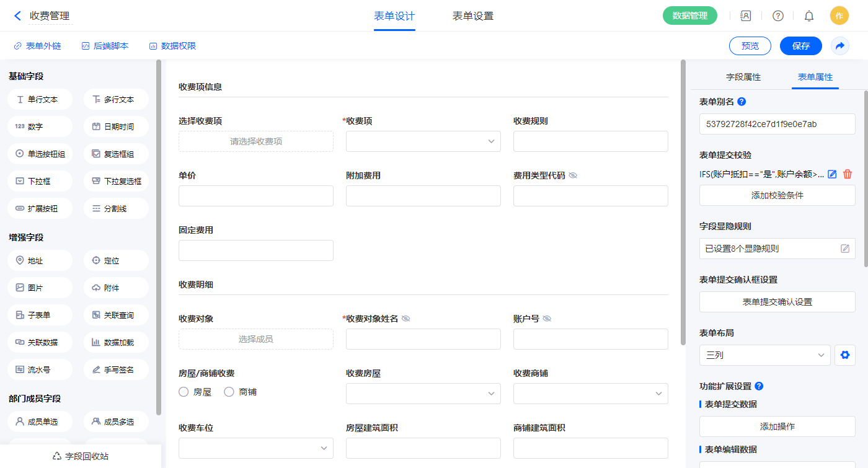Switch to the 字段属性 tab
This screenshot has width=868, height=468.
(x=743, y=77)
